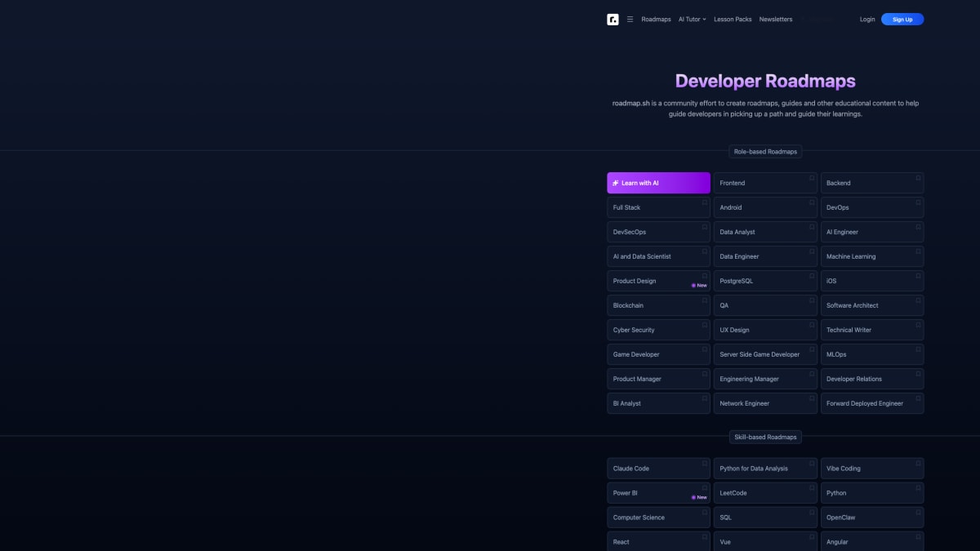
Task: Expand the AI Tutor dropdown
Action: tap(692, 20)
